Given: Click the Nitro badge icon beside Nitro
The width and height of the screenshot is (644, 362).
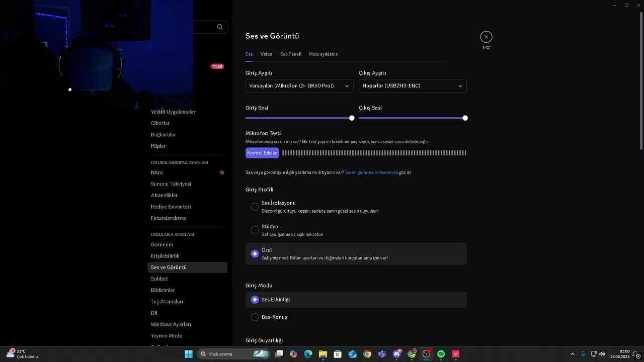Looking at the screenshot, I should pyautogui.click(x=222, y=172).
